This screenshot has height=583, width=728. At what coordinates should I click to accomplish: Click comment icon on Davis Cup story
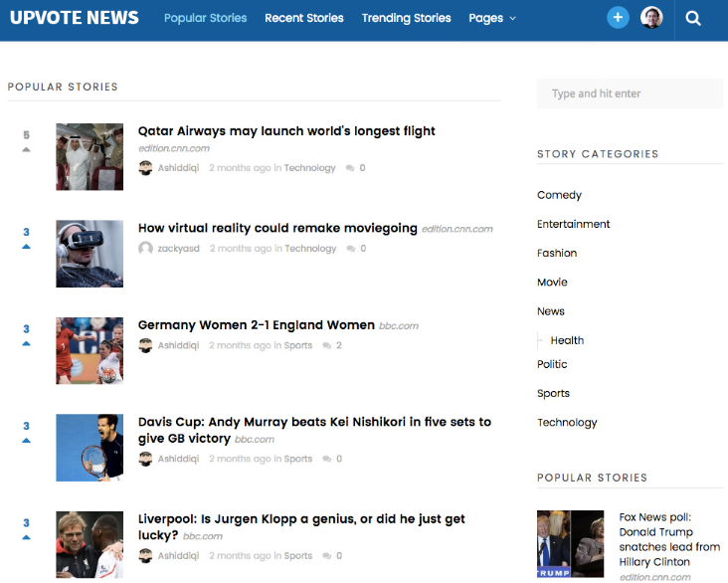click(x=327, y=459)
